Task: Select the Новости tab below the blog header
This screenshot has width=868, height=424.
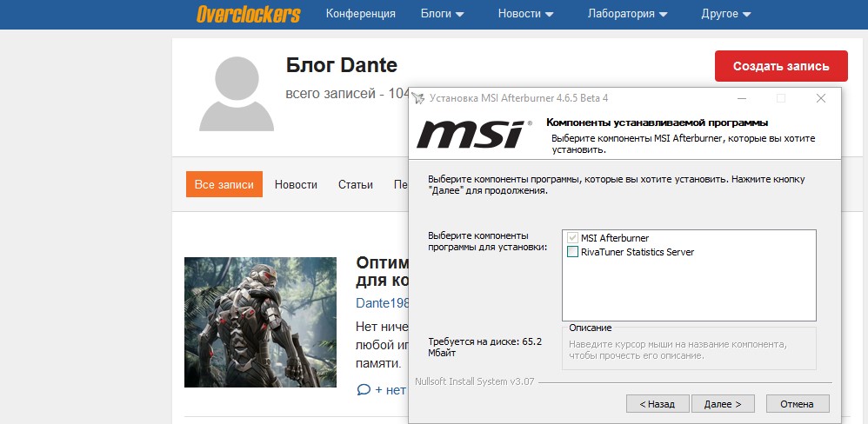Action: [x=296, y=184]
